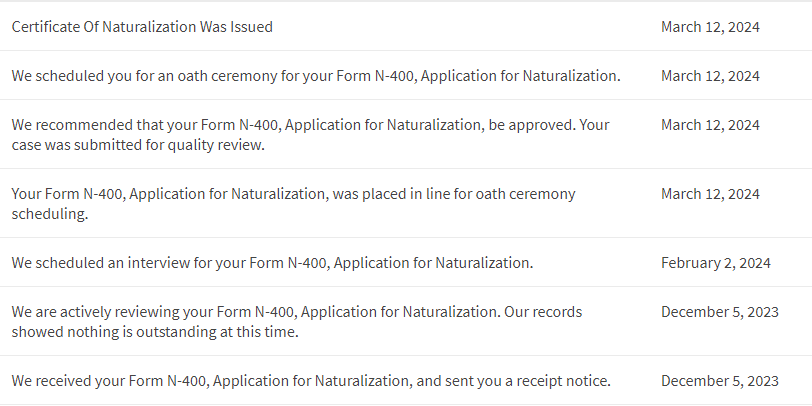This screenshot has height=406, width=812.
Task: Click the word 'scheduling.' in oath ceremony row
Action: pos(50,214)
